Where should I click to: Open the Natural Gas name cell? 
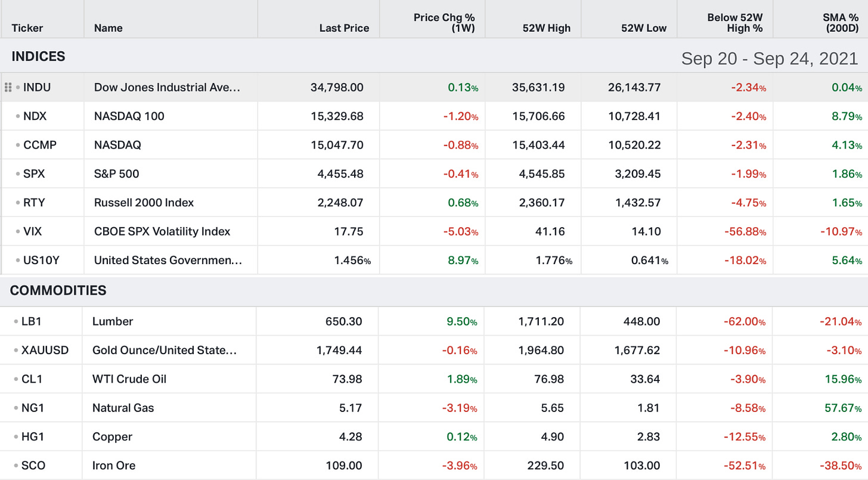coord(123,408)
